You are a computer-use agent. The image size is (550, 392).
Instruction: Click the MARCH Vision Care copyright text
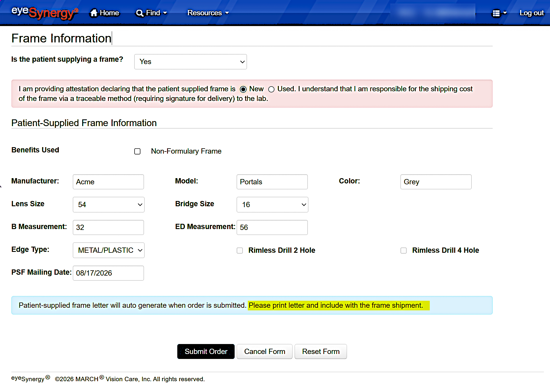point(130,379)
